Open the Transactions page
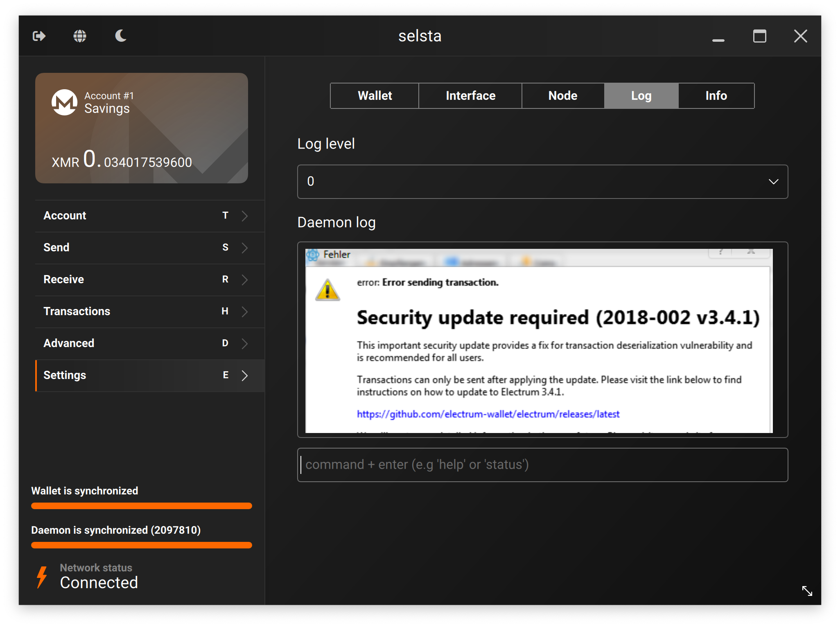The width and height of the screenshot is (840, 627). point(150,311)
